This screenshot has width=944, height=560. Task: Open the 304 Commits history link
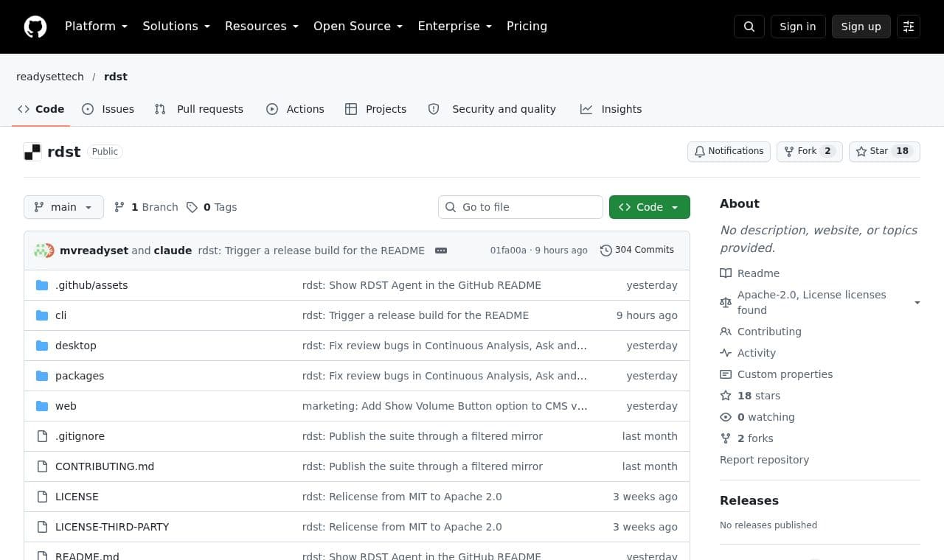(637, 251)
